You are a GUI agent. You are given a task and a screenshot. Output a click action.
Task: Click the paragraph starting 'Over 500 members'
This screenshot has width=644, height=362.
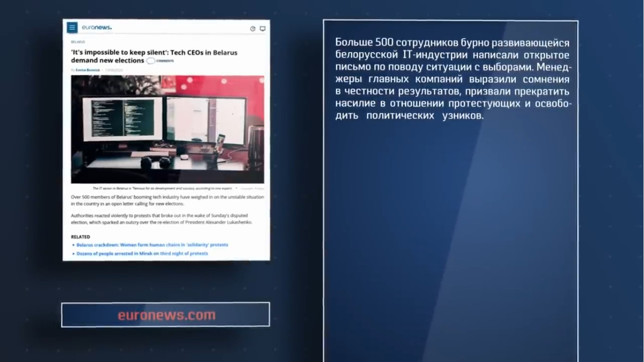pyautogui.click(x=167, y=200)
